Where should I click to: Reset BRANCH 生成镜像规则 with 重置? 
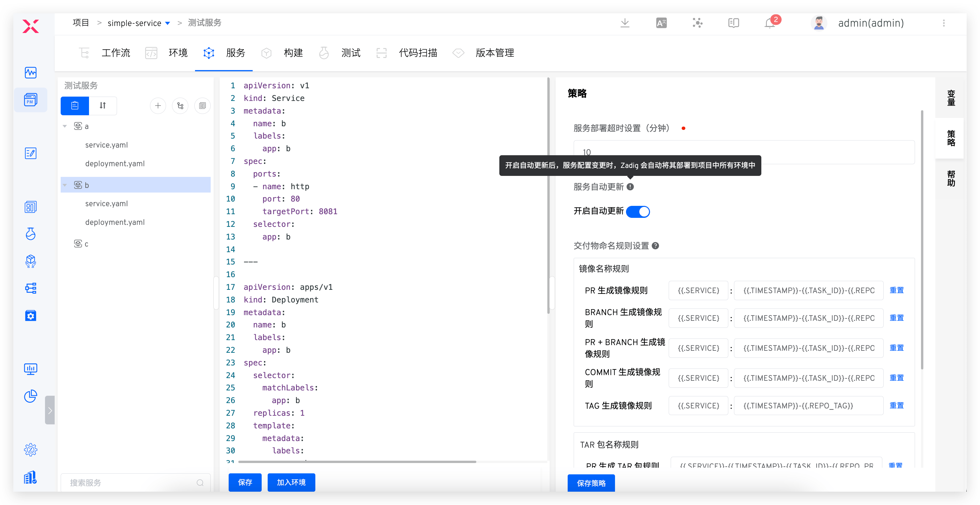point(896,318)
